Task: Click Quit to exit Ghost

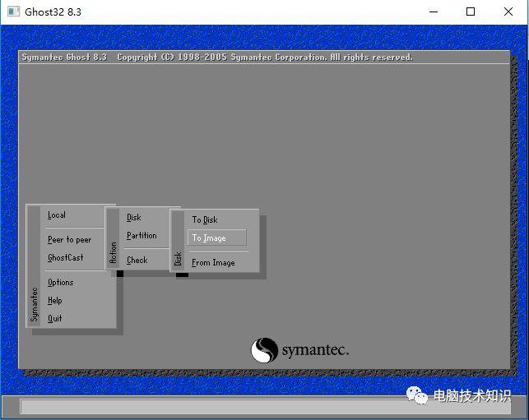Action: [x=54, y=319]
